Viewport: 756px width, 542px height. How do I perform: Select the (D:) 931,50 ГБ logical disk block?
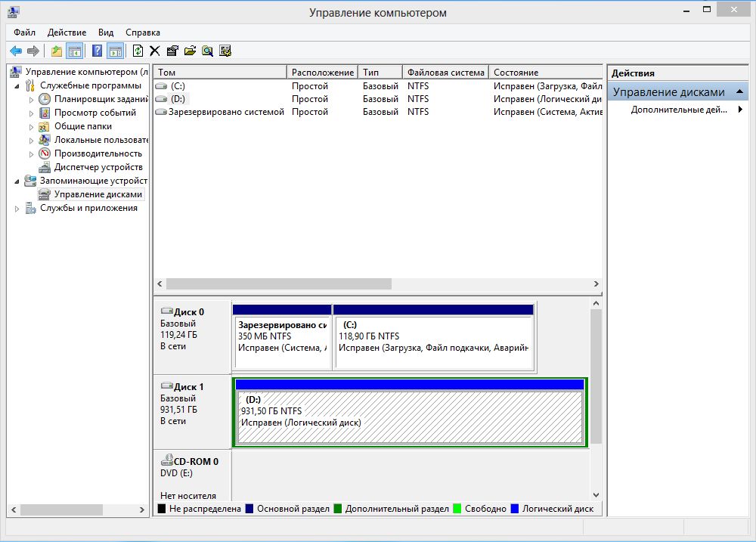[x=410, y=412]
